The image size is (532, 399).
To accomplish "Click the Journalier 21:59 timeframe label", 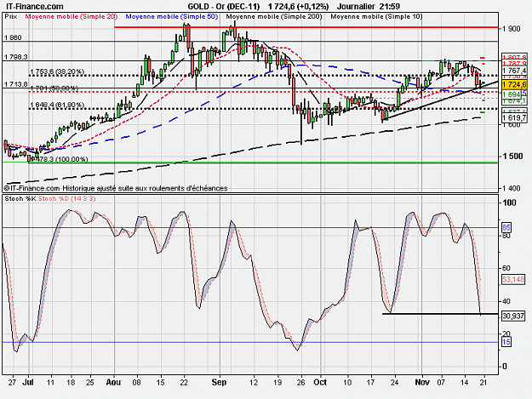I will pos(368,7).
